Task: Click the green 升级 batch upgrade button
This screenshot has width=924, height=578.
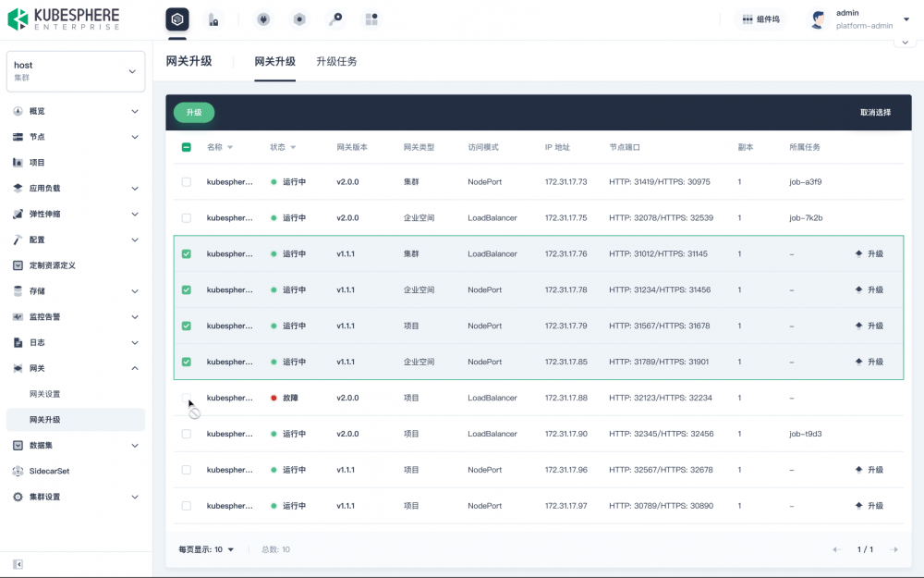Action: (x=194, y=112)
